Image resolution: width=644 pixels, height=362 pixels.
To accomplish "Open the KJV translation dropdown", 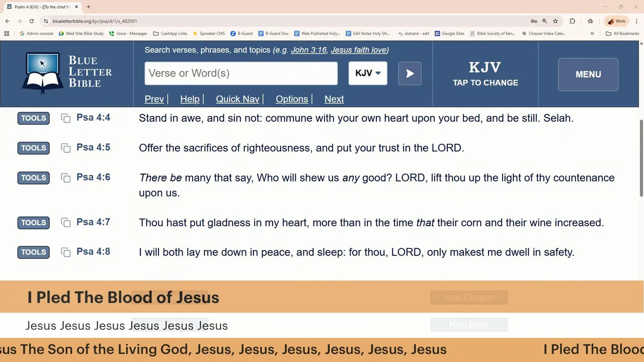I will click(x=368, y=73).
